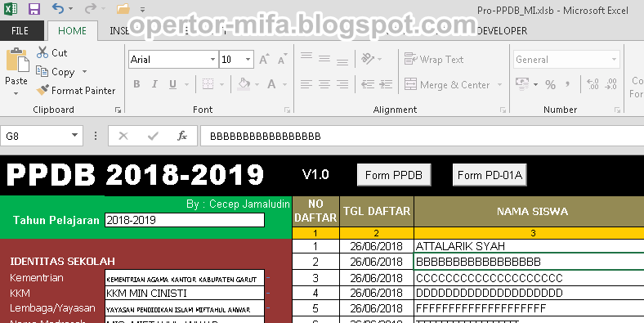Click the Accounting Number Format icon
Screen dimensions: 644x323
pyautogui.click(x=522, y=84)
